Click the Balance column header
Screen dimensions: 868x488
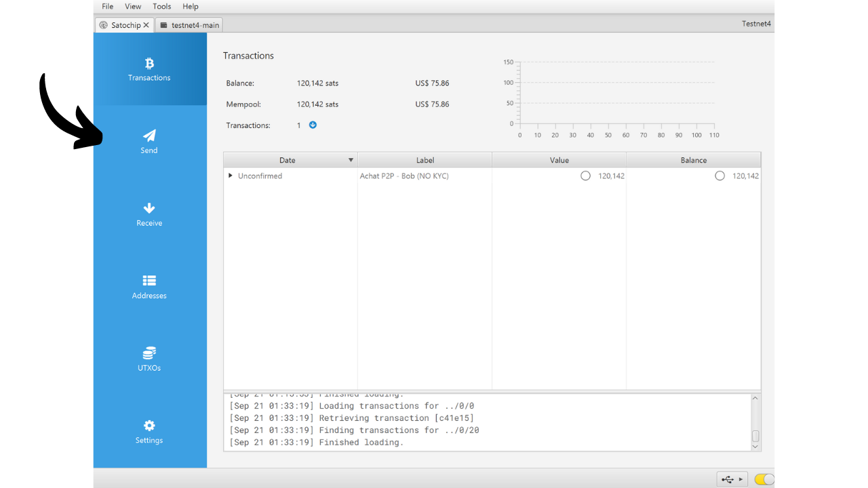click(694, 160)
